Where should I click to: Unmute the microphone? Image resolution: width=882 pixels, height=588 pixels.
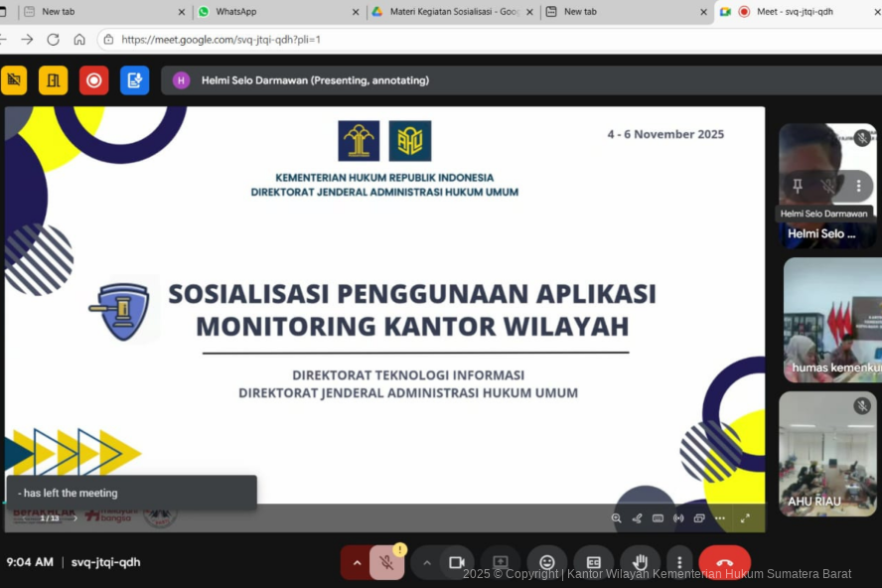pos(386,562)
